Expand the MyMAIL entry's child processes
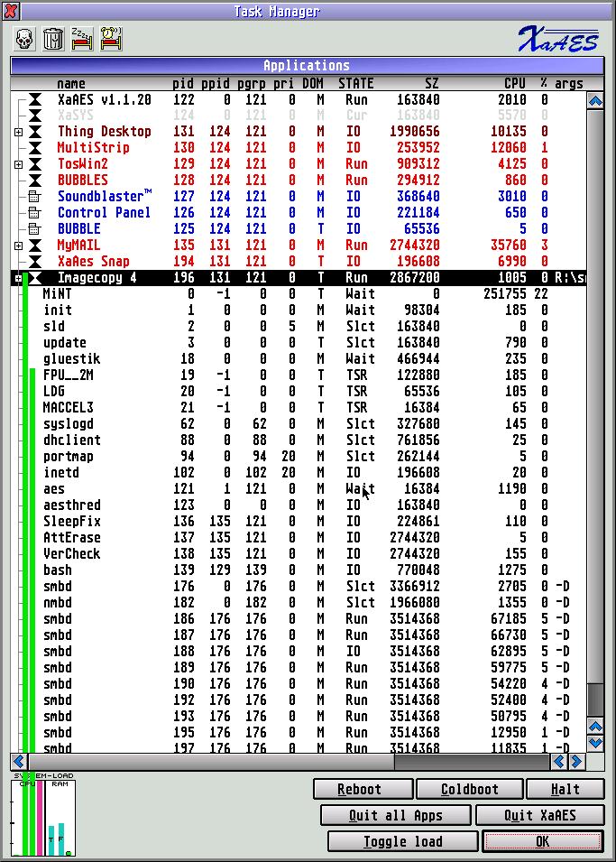Image resolution: width=616 pixels, height=862 pixels. [x=19, y=246]
